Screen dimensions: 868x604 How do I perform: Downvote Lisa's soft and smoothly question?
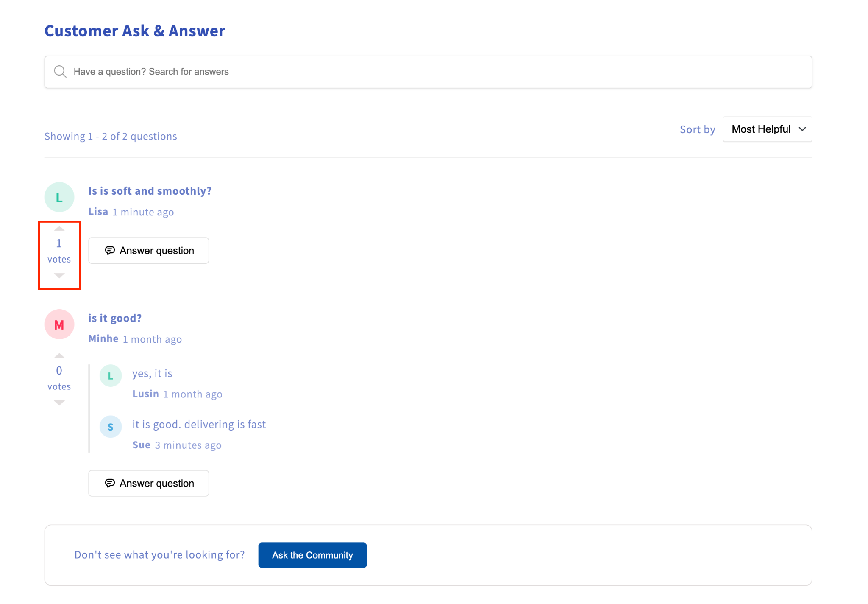(x=59, y=276)
